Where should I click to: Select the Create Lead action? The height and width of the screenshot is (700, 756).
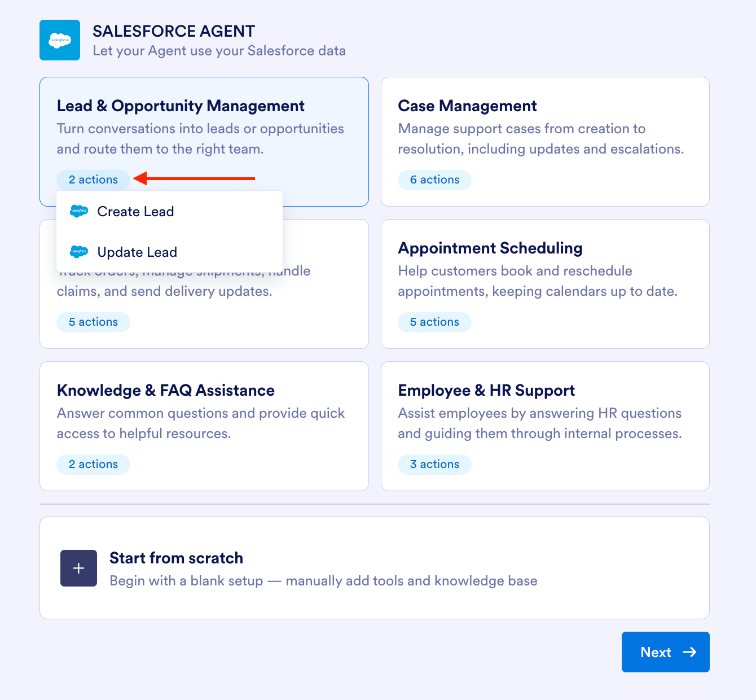click(x=135, y=211)
